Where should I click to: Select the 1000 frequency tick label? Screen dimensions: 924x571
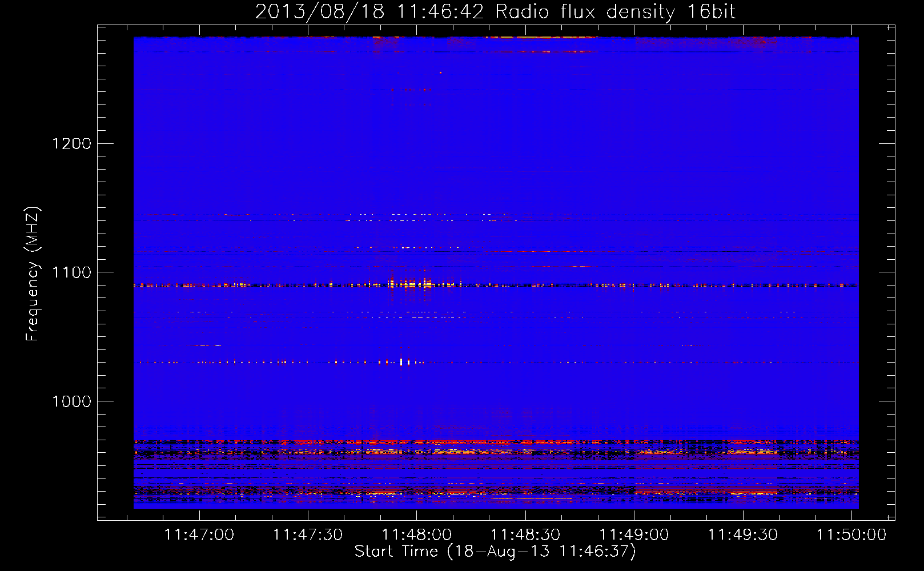(71, 401)
